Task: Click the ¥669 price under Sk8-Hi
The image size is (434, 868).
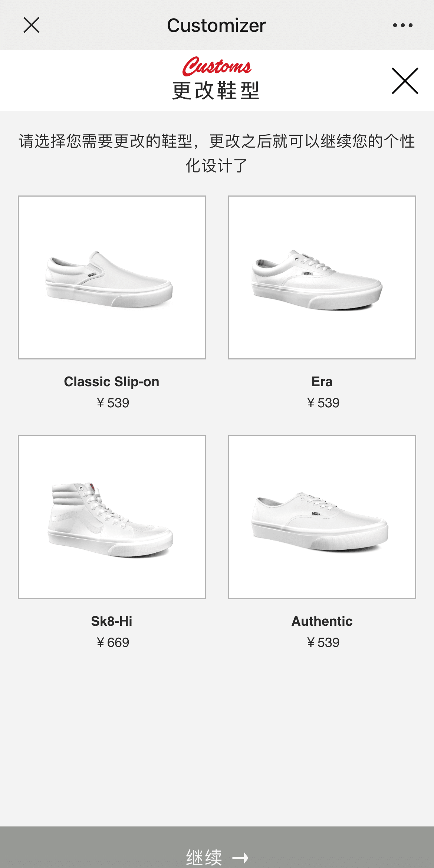Action: tap(113, 642)
